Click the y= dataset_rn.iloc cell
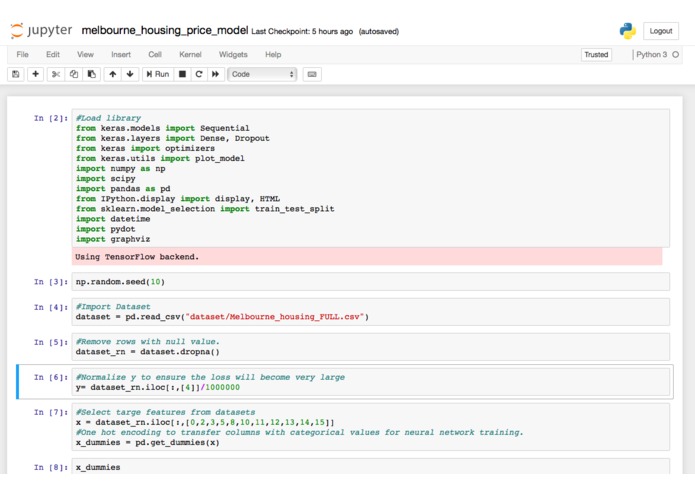695x494 pixels. pyautogui.click(x=371, y=382)
